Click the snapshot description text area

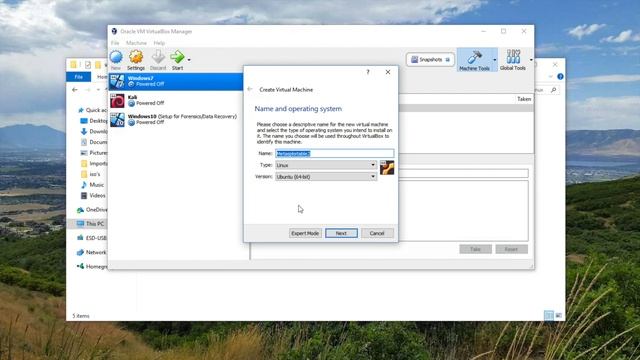463,211
